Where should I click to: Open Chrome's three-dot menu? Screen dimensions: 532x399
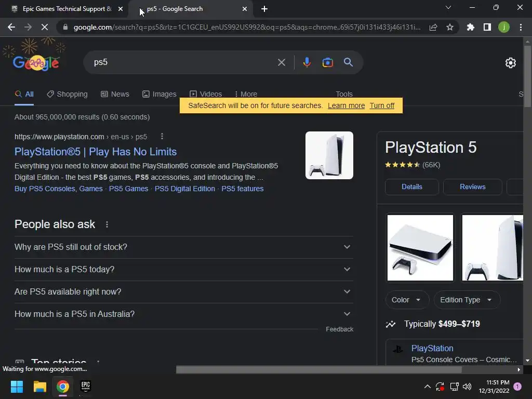521,27
